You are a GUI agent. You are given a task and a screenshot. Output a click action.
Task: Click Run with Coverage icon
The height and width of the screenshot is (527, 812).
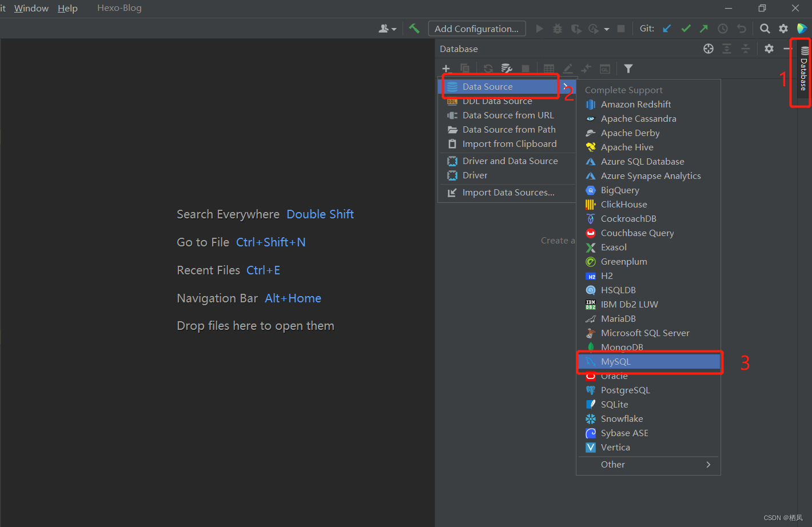(576, 29)
